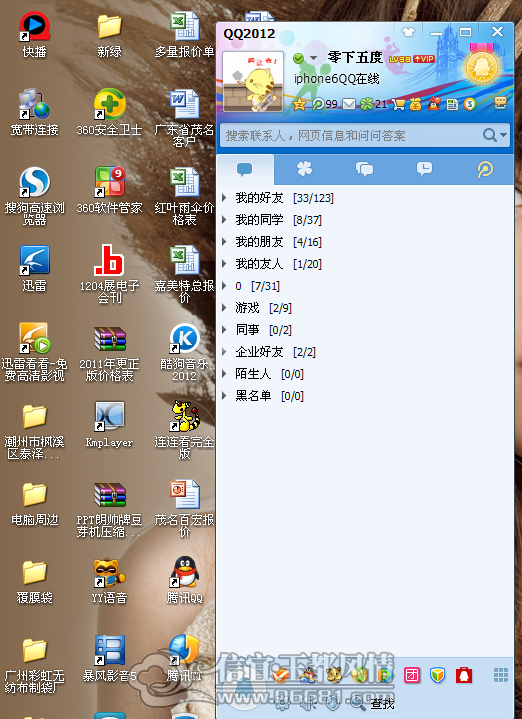Open the QQ Live play-arrow app icon
Screen dimensions: 522x719
click(x=386, y=675)
